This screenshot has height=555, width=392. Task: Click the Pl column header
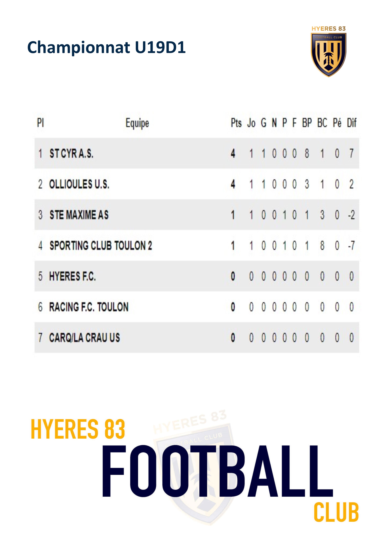[40, 123]
